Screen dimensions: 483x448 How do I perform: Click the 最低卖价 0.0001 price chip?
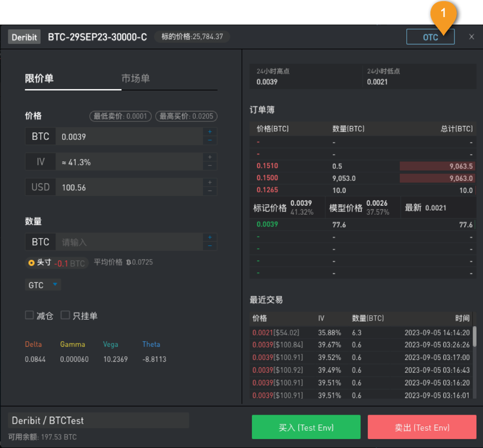[120, 116]
